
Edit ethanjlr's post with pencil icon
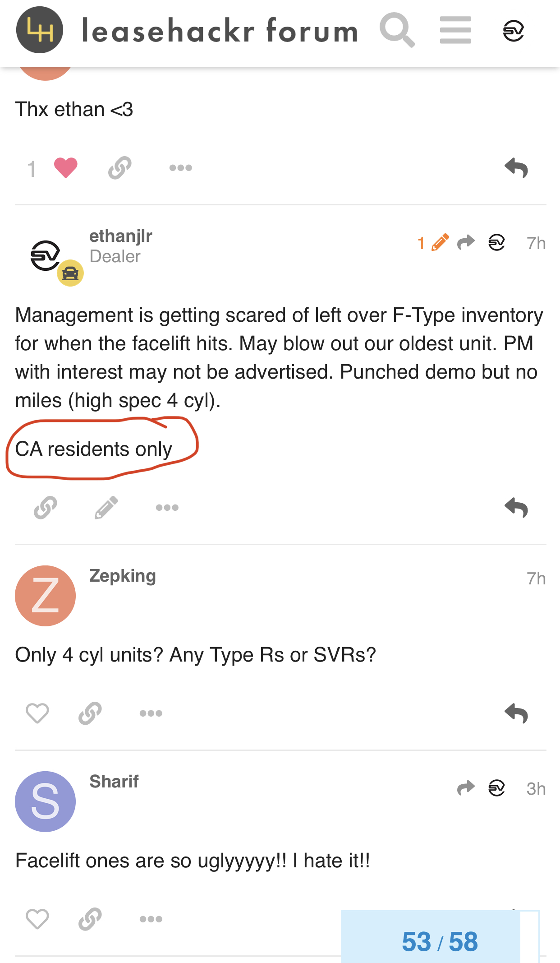click(106, 508)
